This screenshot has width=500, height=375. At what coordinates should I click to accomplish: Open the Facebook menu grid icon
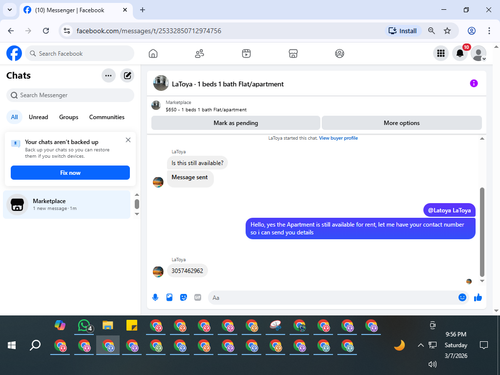click(441, 53)
